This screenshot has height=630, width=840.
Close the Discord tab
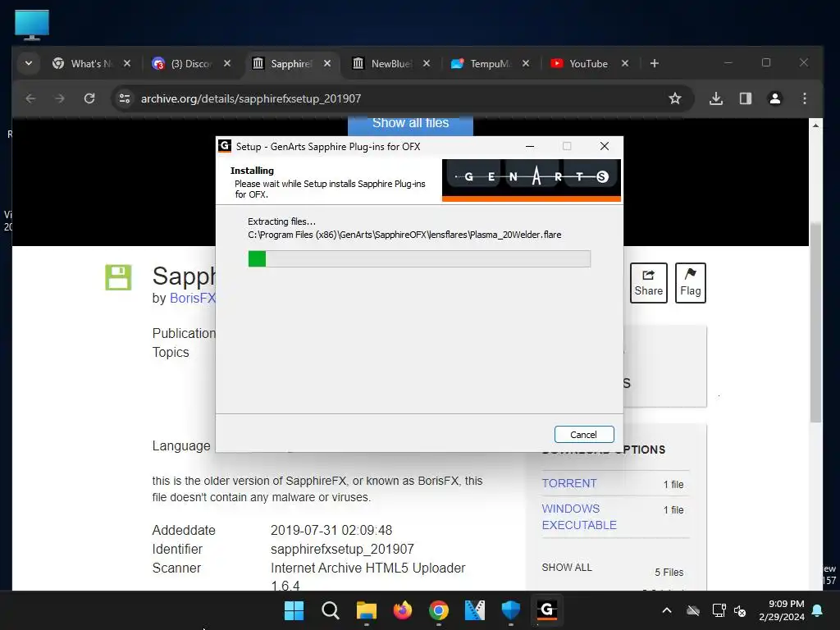pyautogui.click(x=227, y=63)
